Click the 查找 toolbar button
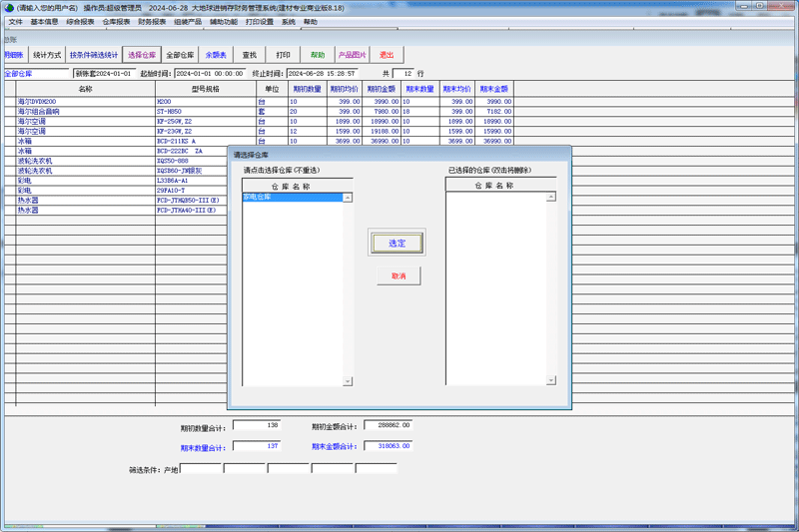 [250, 55]
